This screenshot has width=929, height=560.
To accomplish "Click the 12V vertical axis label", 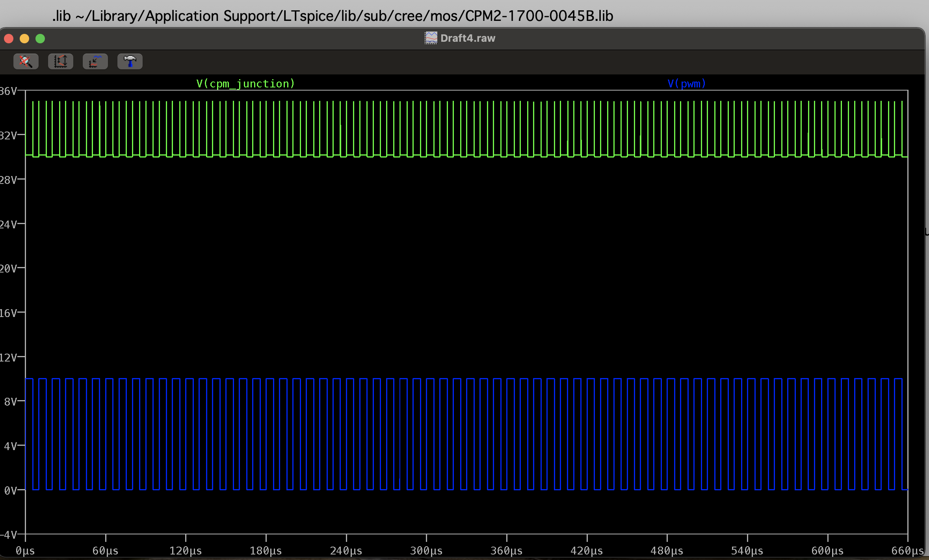I will (x=8, y=358).
